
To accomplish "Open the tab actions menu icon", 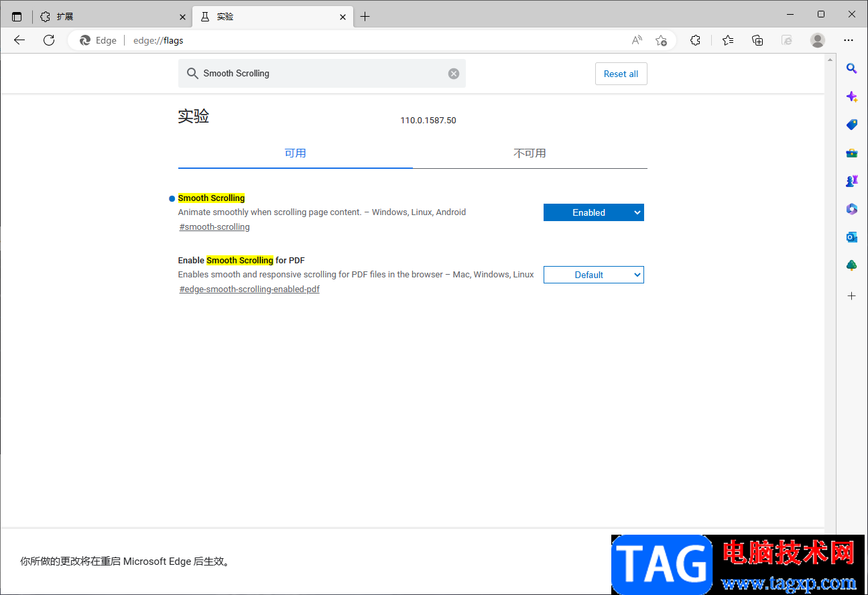I will point(17,17).
